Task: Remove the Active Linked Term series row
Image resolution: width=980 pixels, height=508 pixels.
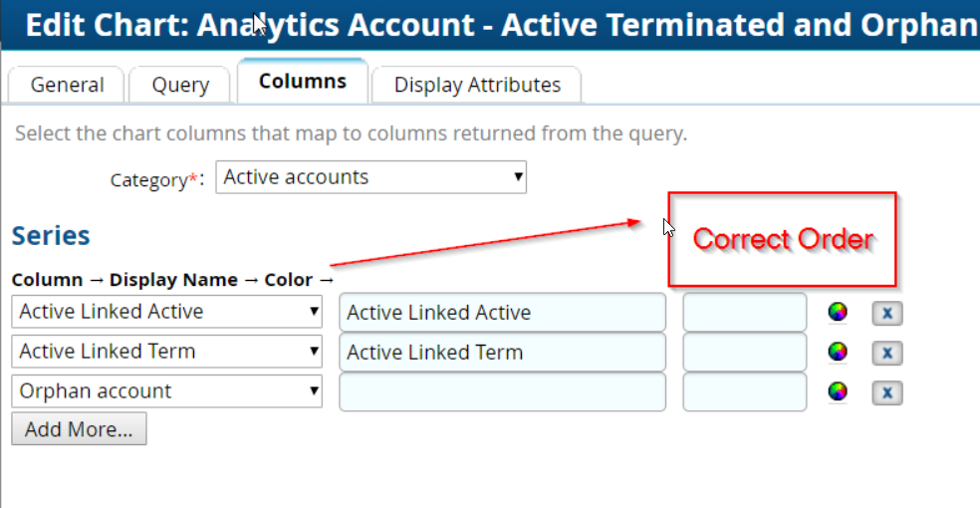Action: (x=886, y=353)
